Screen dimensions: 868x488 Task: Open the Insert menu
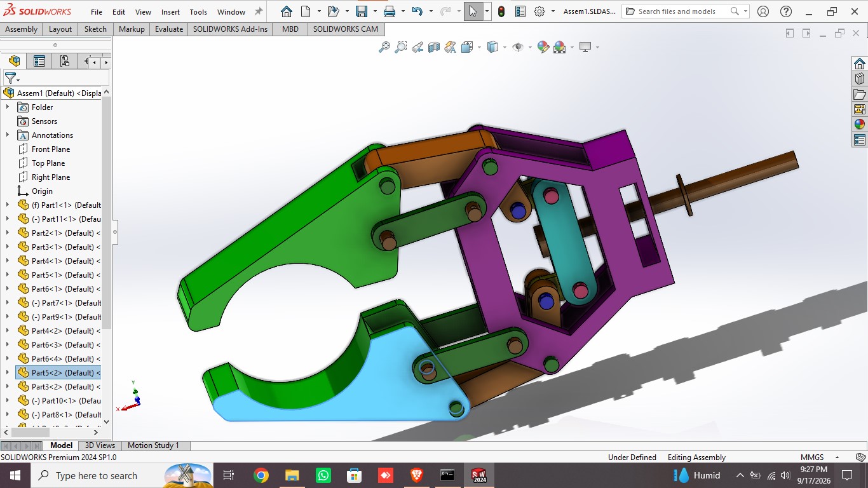coord(170,12)
